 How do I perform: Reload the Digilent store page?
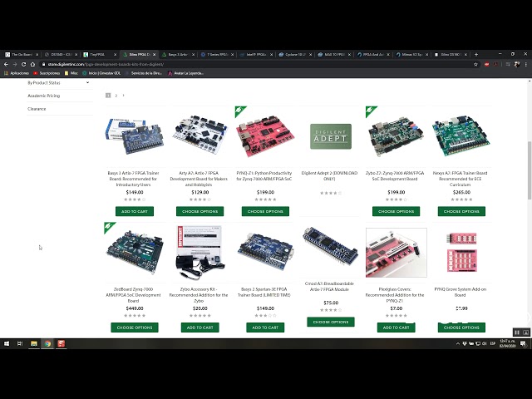coord(23,64)
